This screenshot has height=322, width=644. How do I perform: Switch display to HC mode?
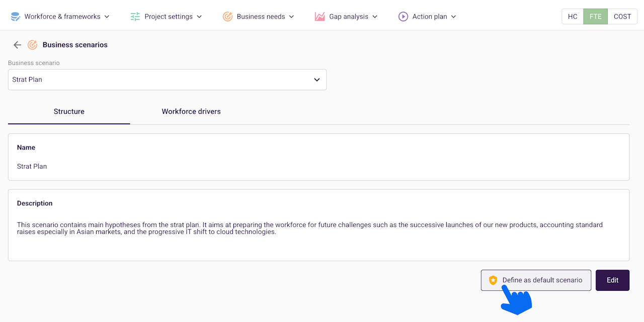tap(573, 17)
